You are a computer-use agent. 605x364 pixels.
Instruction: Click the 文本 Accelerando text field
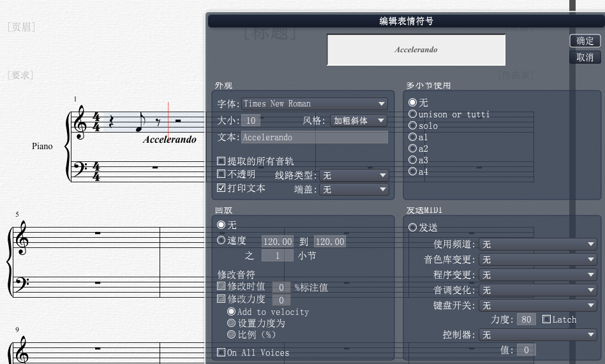point(315,137)
